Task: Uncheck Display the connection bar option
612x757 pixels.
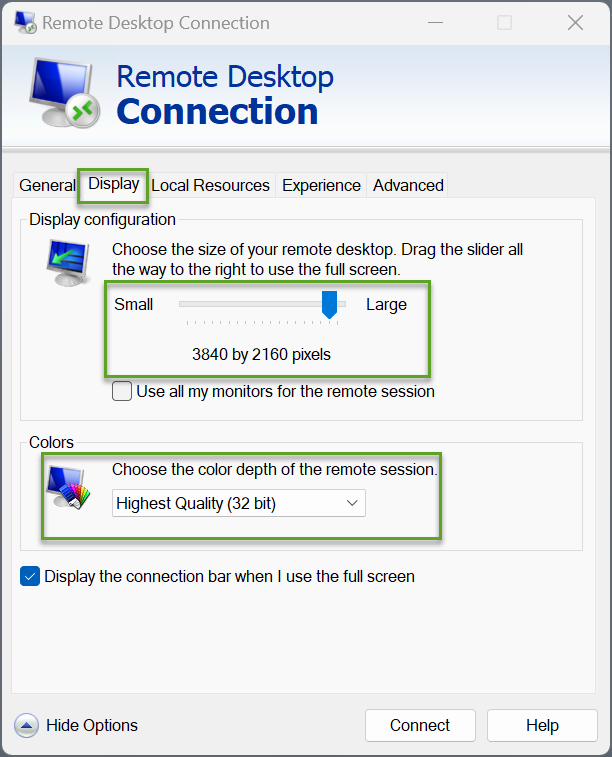Action: coord(30,576)
